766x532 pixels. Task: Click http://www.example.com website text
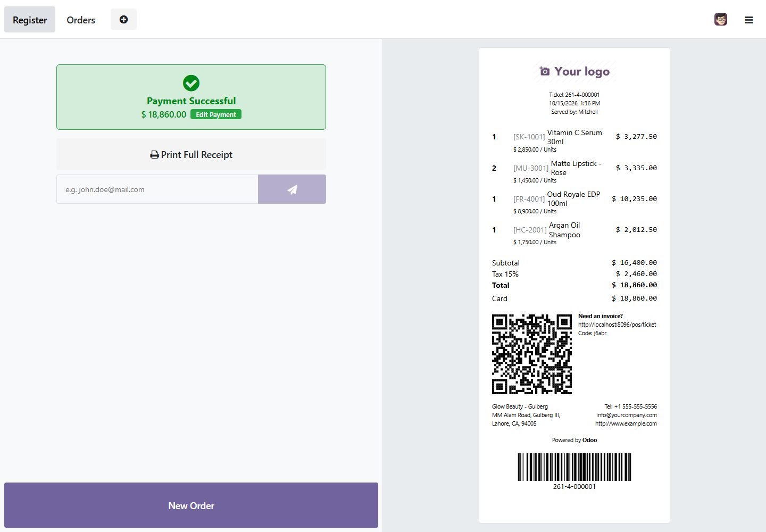pos(626,423)
